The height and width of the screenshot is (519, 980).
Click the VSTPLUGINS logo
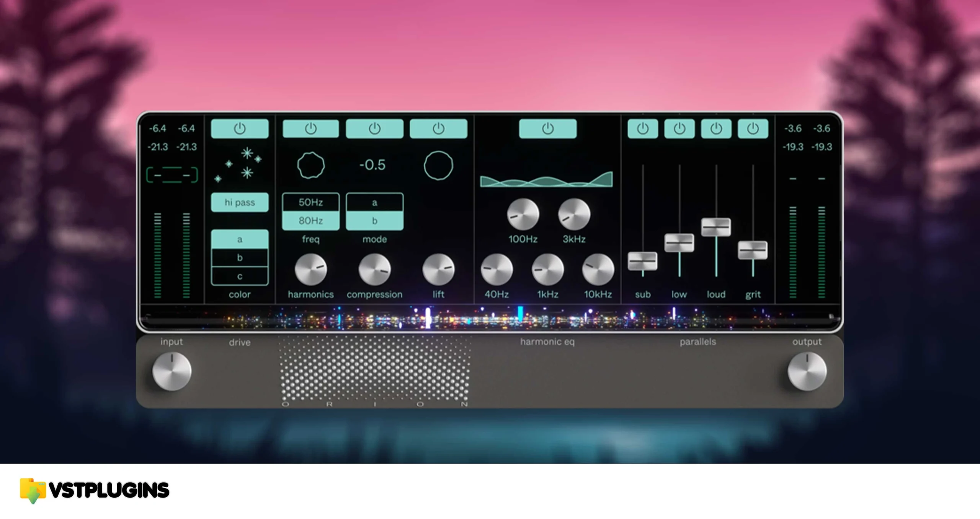click(95, 491)
